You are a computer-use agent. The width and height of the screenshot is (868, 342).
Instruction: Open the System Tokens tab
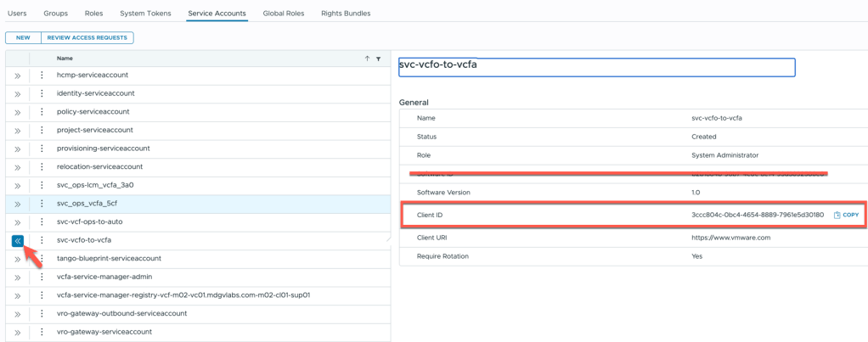click(145, 14)
